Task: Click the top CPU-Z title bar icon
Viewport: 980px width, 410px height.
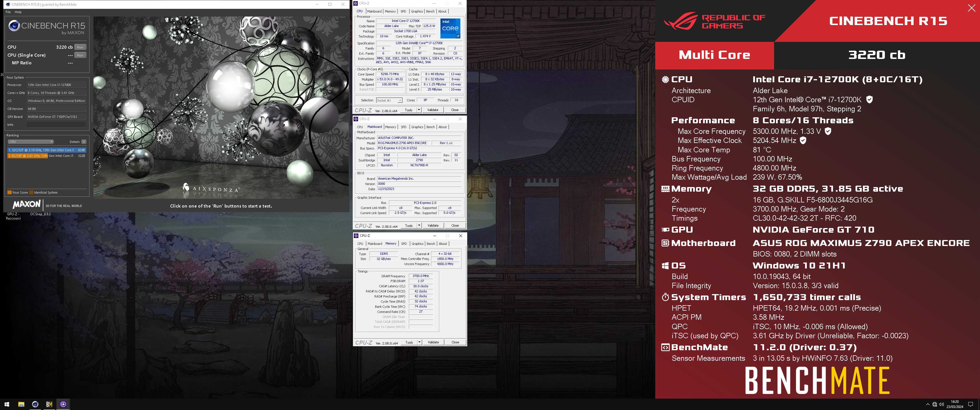Action: click(356, 3)
